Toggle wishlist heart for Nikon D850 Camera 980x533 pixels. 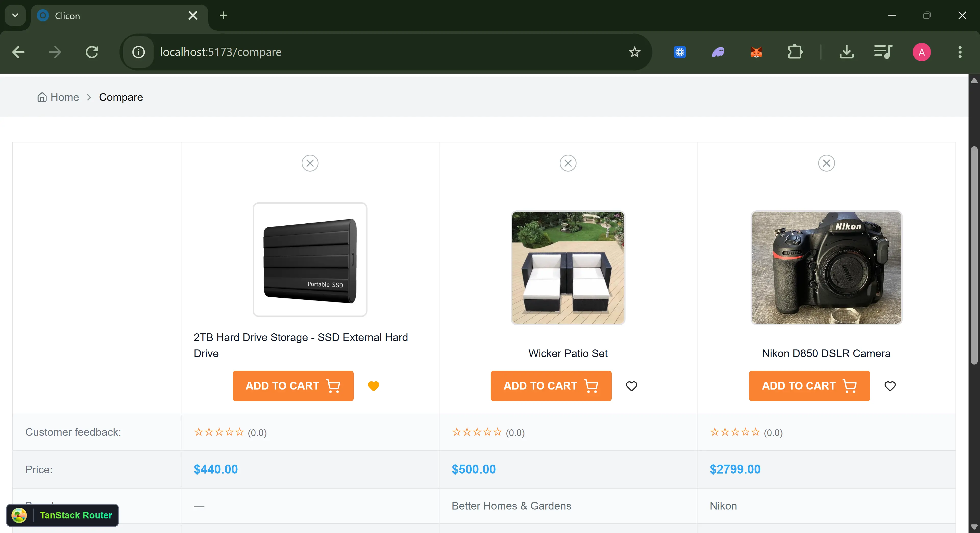pyautogui.click(x=890, y=386)
